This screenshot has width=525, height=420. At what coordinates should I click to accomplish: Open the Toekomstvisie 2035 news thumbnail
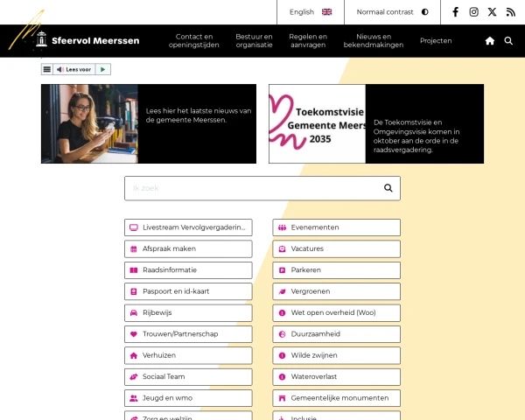[317, 124]
